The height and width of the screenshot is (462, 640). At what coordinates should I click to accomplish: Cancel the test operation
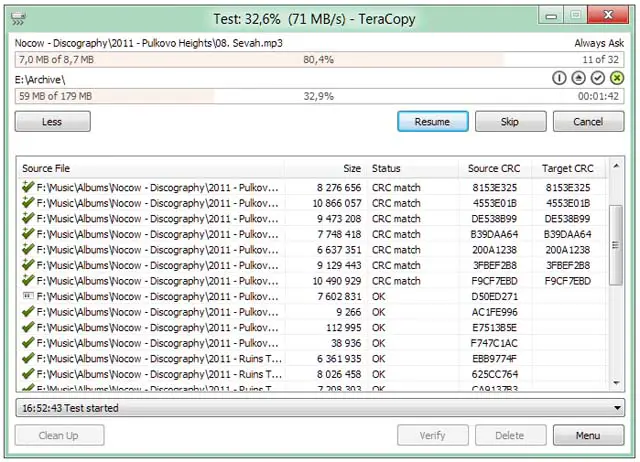pos(588,122)
